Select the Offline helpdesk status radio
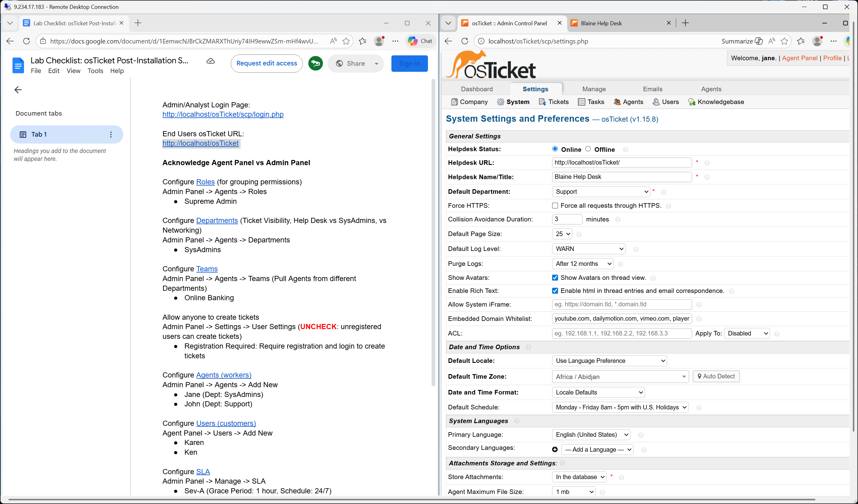 588,149
